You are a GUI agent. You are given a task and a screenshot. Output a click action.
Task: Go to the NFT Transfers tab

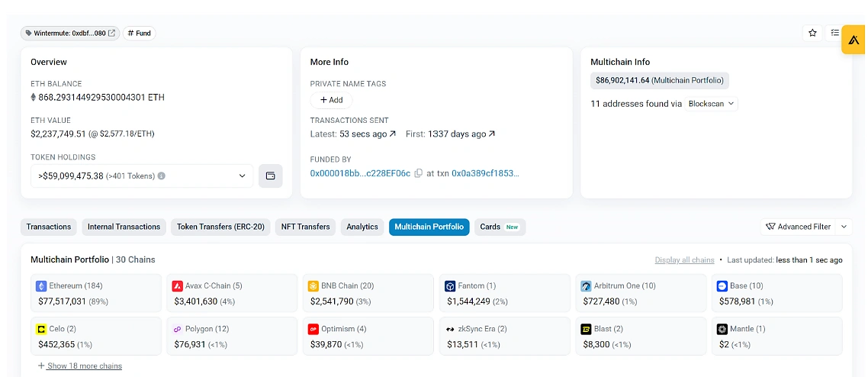[305, 227]
